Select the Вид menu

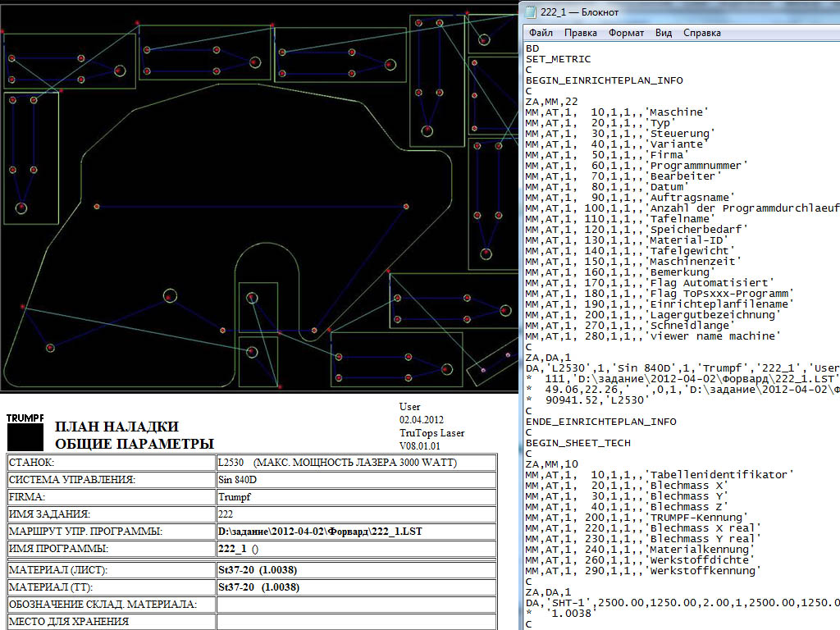tap(664, 33)
